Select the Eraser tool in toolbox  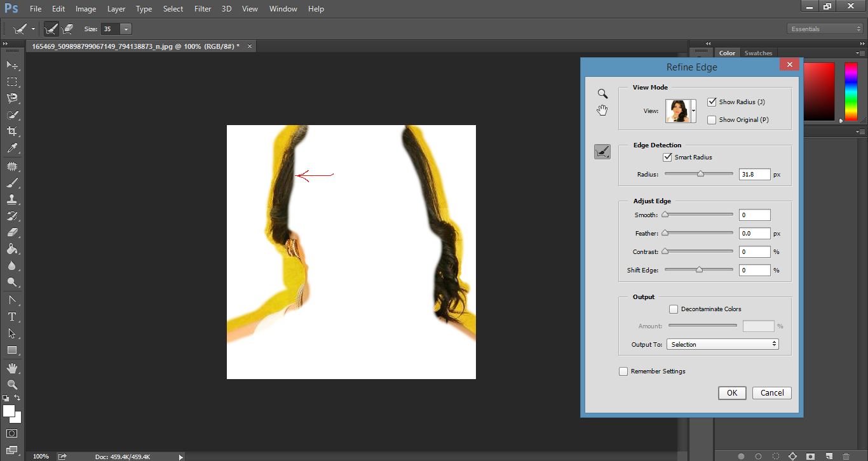click(12, 232)
